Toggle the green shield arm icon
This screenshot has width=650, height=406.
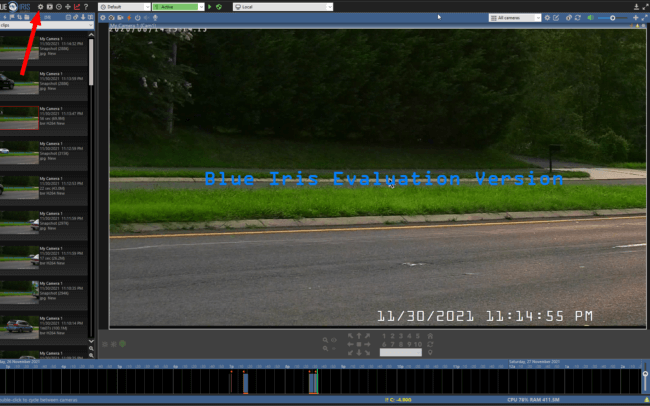(x=219, y=7)
